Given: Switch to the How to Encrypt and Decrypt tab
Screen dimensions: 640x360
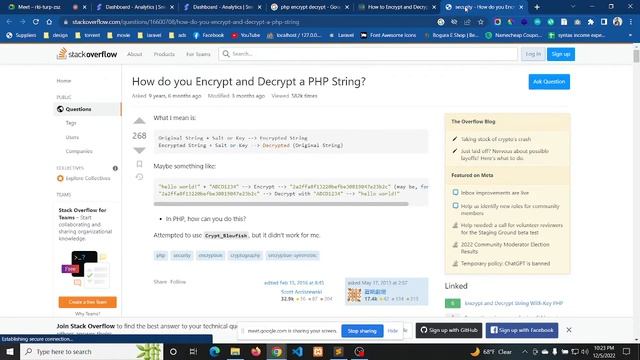Looking at the screenshot, I should point(397,7).
